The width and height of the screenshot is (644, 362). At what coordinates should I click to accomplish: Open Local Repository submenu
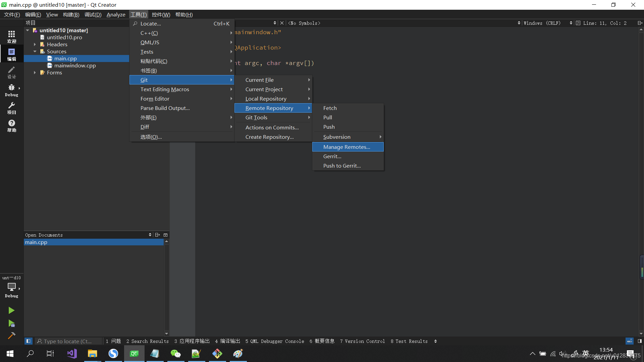[273, 99]
